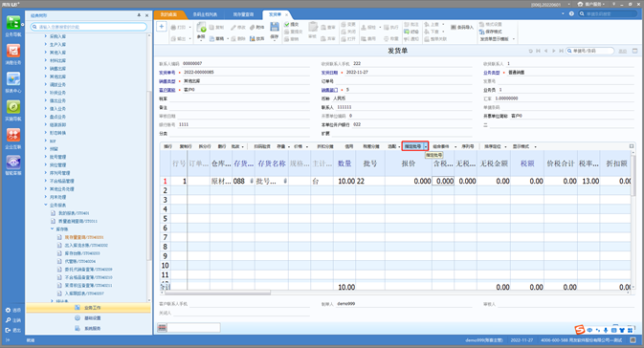Expand the 批号管理 tree node
This screenshot has width=644, height=348.
point(46,157)
